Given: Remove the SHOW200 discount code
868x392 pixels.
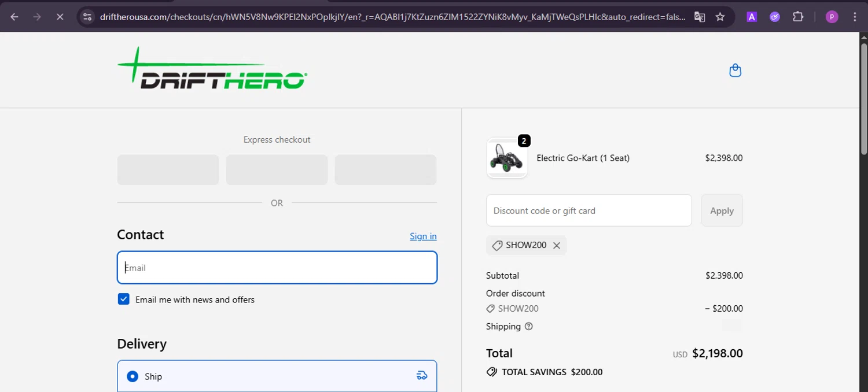Looking at the screenshot, I should point(557,245).
